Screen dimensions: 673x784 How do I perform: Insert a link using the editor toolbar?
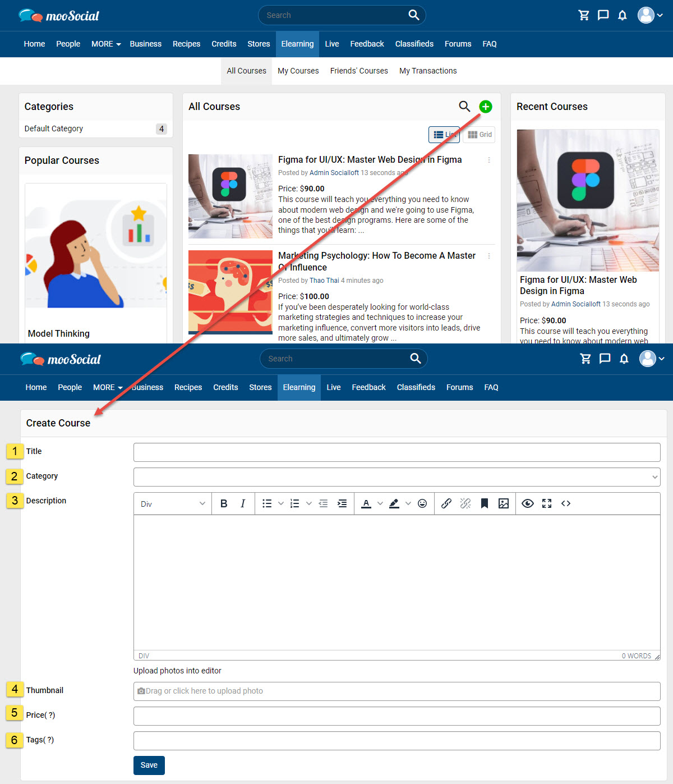(446, 503)
